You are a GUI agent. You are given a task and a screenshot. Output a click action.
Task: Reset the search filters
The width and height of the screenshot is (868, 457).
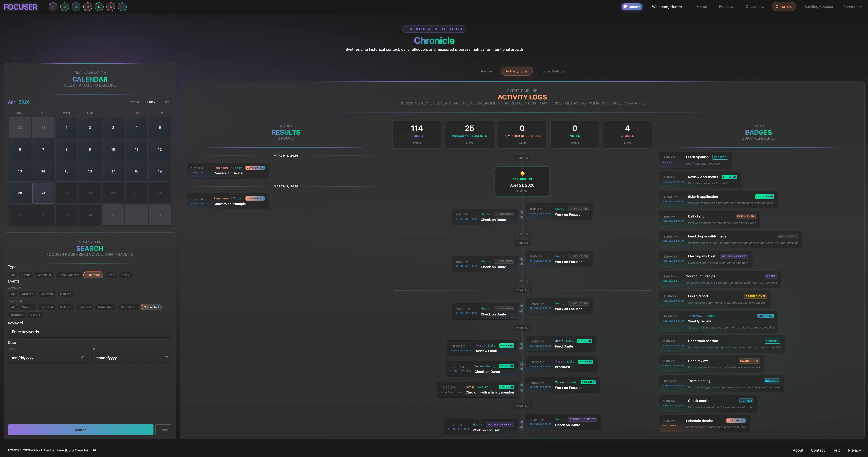(x=163, y=430)
